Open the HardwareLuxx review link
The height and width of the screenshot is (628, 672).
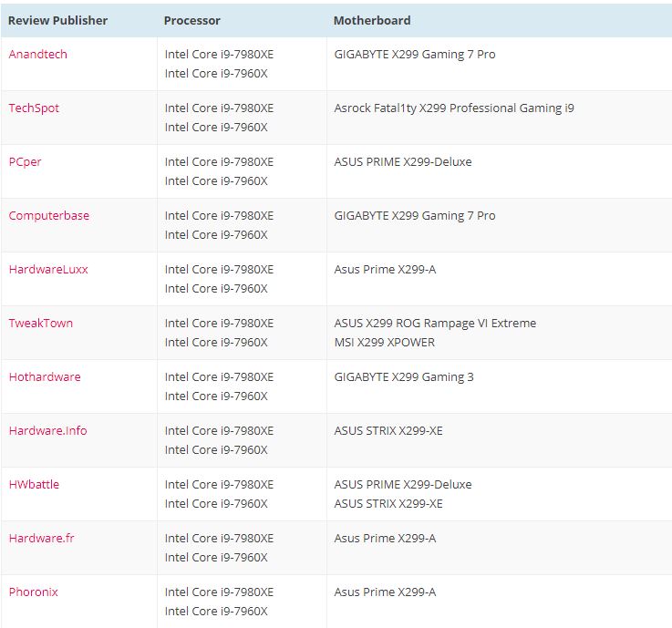[48, 270]
